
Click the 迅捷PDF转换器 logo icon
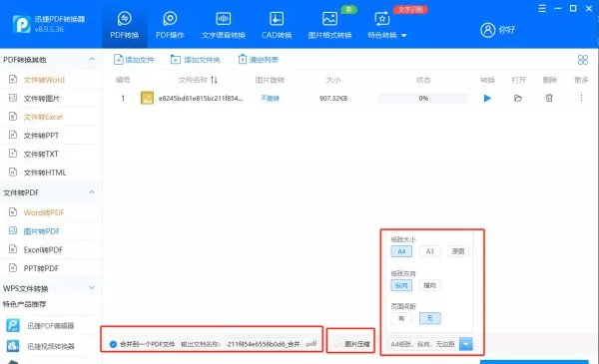[21, 24]
